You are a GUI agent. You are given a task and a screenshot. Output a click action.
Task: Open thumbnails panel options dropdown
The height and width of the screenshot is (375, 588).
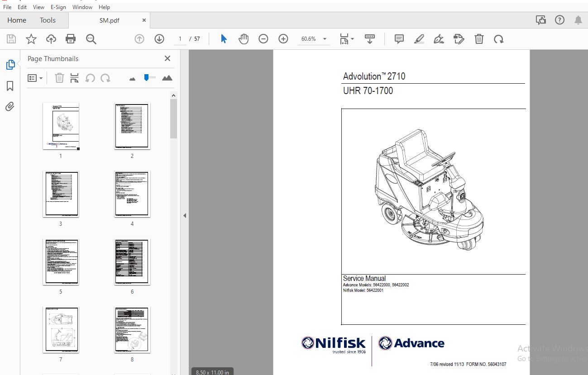(x=35, y=78)
